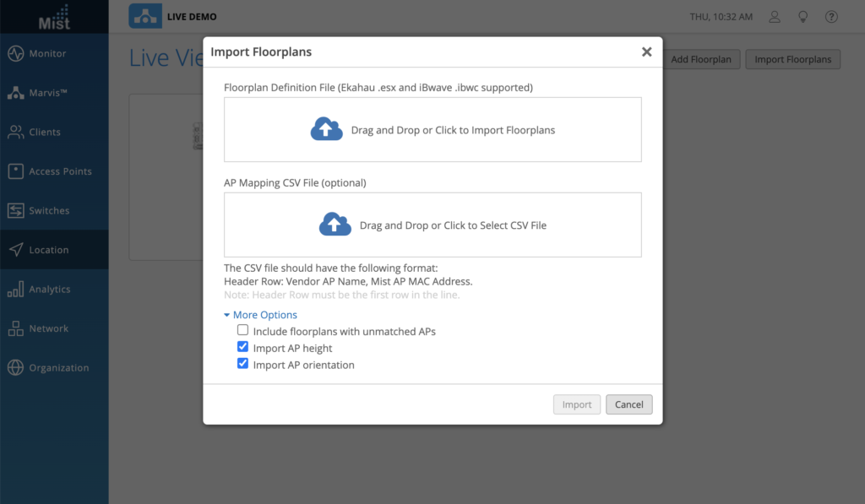Open the Location menu item

click(x=49, y=250)
